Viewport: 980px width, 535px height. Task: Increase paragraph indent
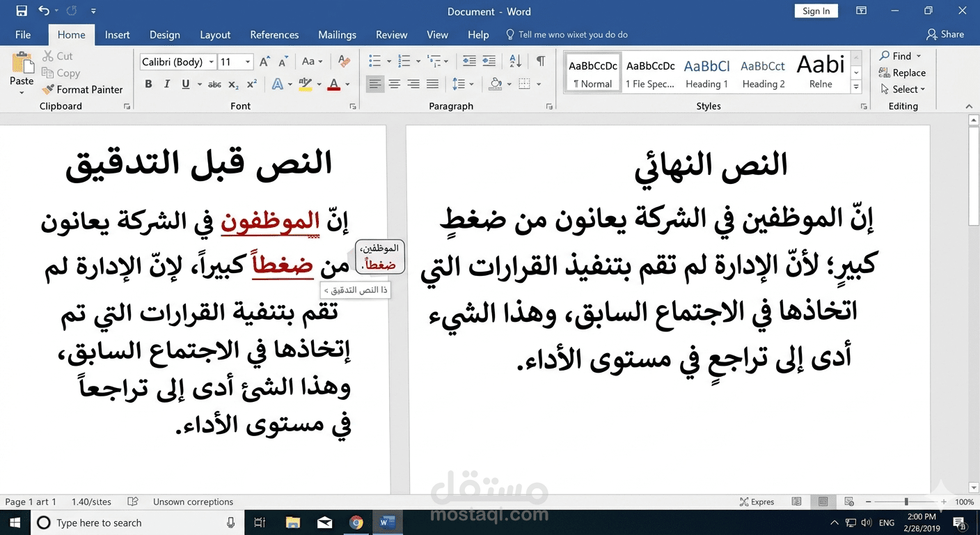click(x=489, y=61)
